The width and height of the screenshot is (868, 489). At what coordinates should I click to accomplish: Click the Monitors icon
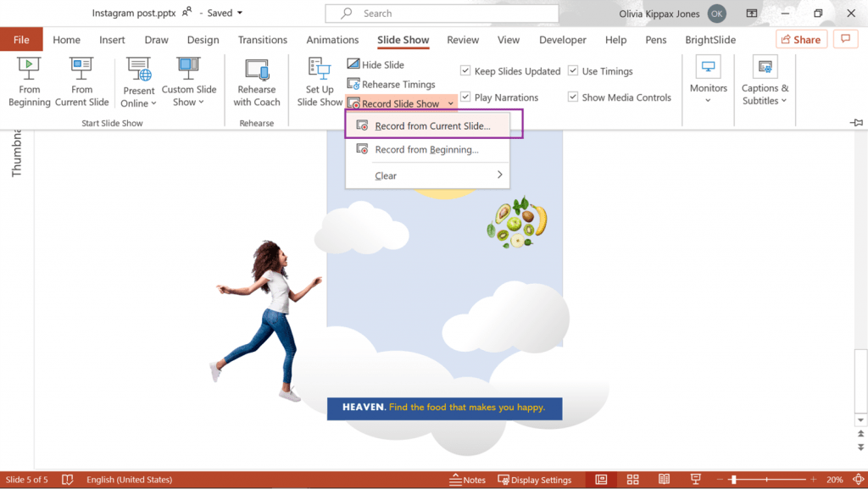point(708,67)
